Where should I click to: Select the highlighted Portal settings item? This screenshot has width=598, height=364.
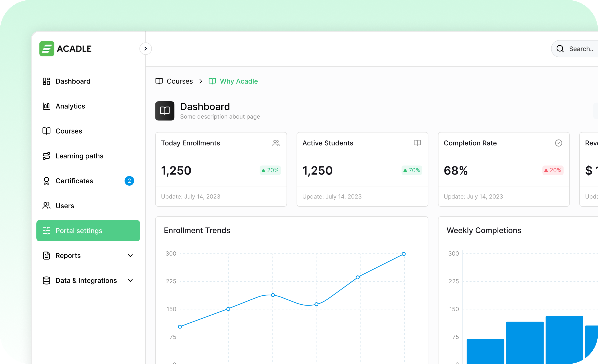click(x=88, y=231)
